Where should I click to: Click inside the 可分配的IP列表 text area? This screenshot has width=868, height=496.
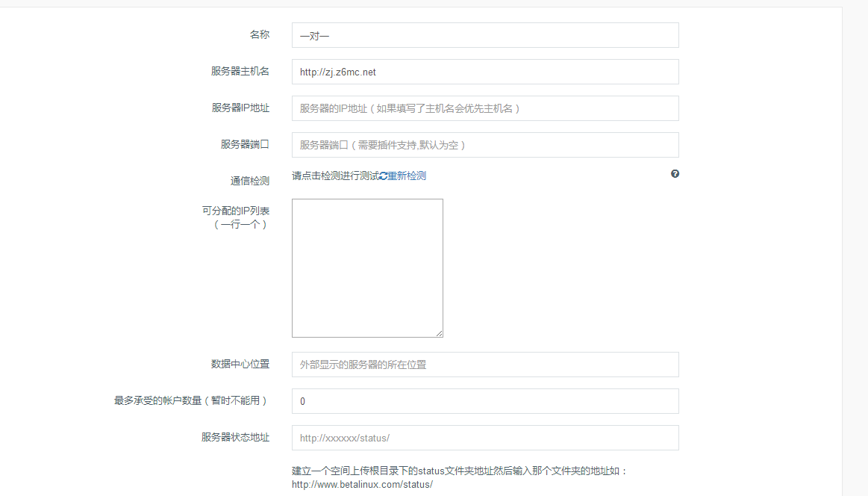point(367,267)
